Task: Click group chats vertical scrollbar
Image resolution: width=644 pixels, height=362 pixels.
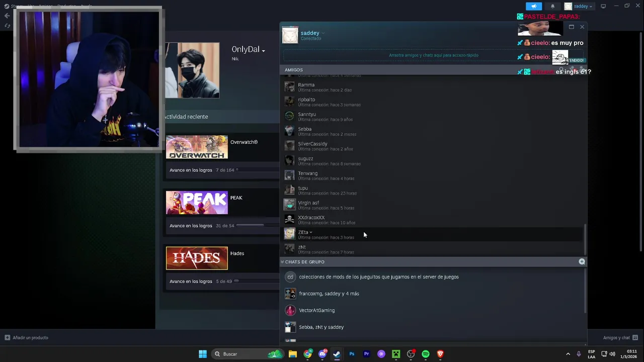Action: coord(585,292)
